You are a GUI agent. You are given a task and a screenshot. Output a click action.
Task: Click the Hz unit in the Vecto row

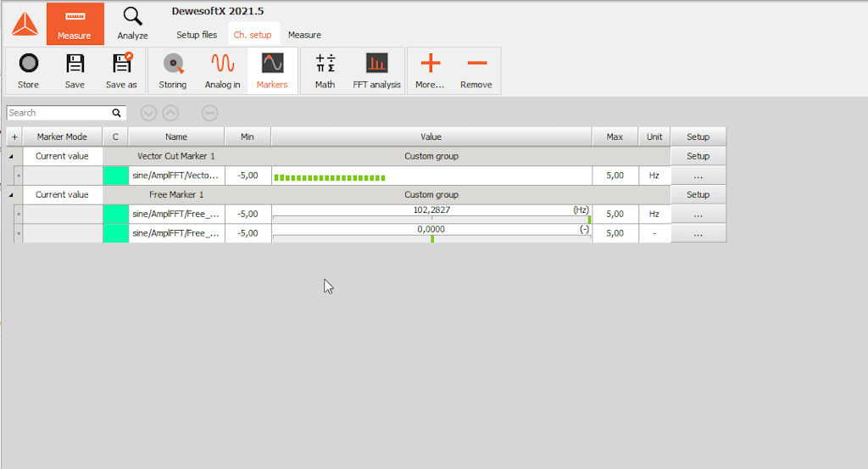tap(654, 176)
